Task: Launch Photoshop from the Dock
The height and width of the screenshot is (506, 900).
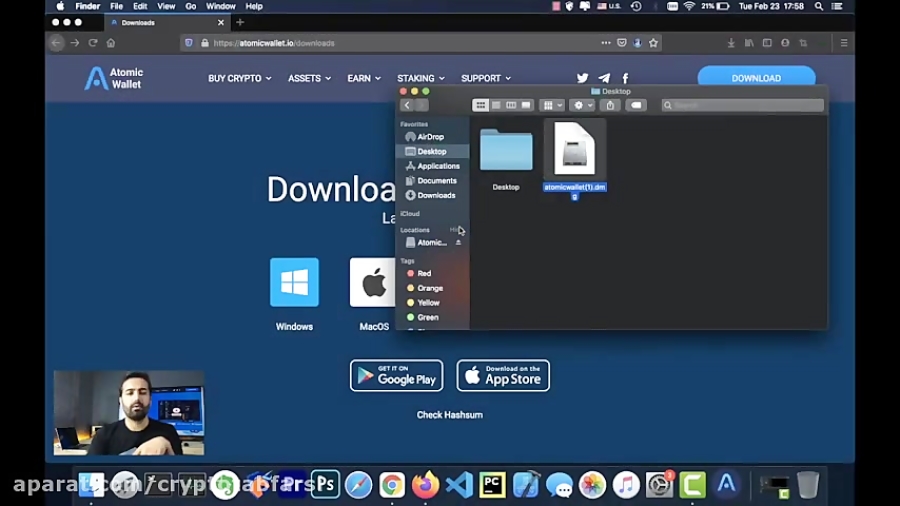Action: pos(325,485)
